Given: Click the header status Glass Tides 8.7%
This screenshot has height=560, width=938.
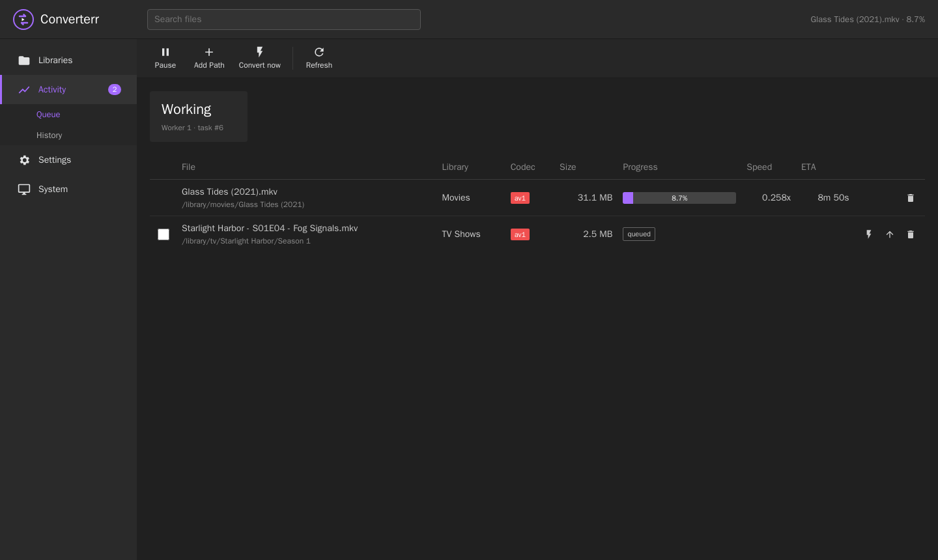Looking at the screenshot, I should pyautogui.click(x=868, y=20).
